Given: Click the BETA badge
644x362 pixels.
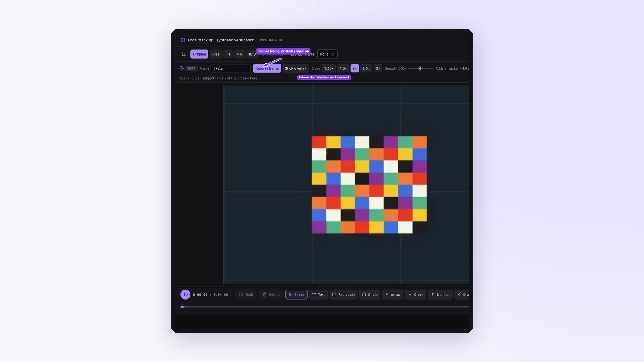Looking at the screenshot, I should point(192,68).
